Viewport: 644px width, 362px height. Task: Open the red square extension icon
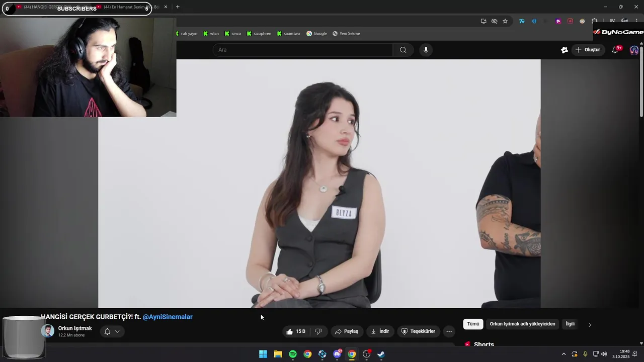tap(570, 21)
